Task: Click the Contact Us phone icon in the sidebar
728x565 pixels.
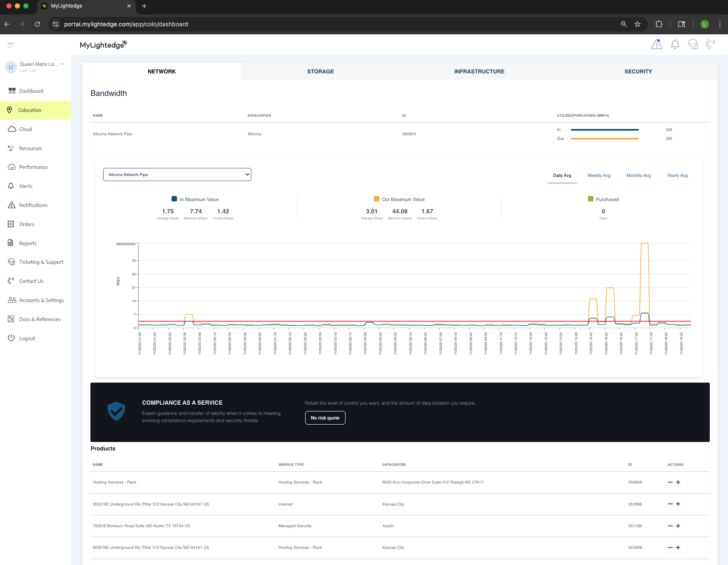Action: coord(11,281)
